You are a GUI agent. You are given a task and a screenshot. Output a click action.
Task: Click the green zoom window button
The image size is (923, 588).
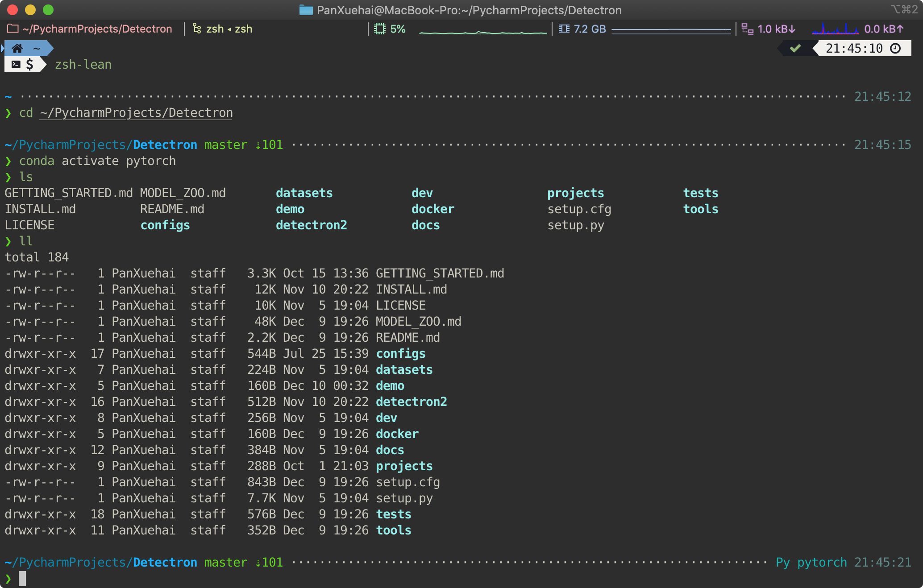pos(48,10)
